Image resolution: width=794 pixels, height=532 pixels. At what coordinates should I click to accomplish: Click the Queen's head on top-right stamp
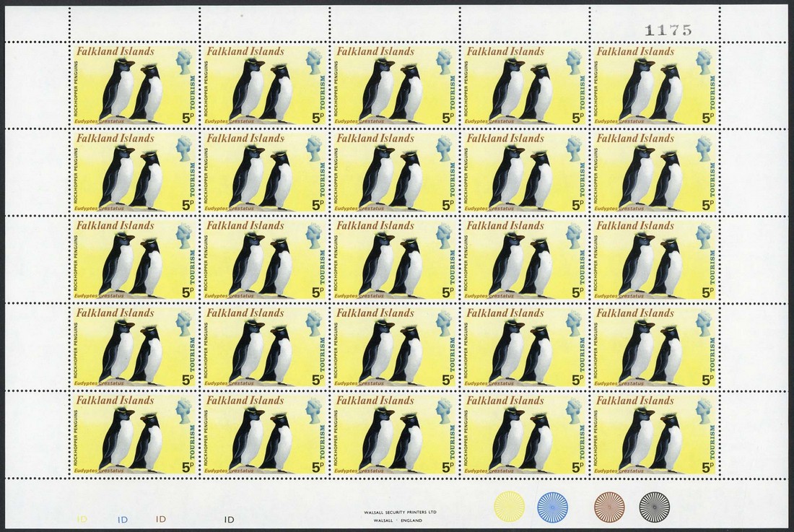704,61
